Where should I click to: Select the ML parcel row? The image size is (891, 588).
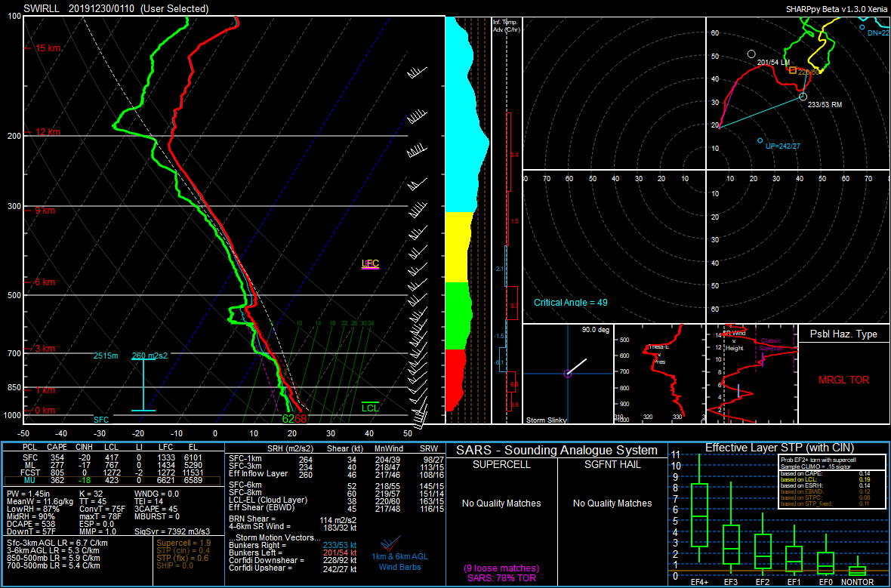pos(112,465)
